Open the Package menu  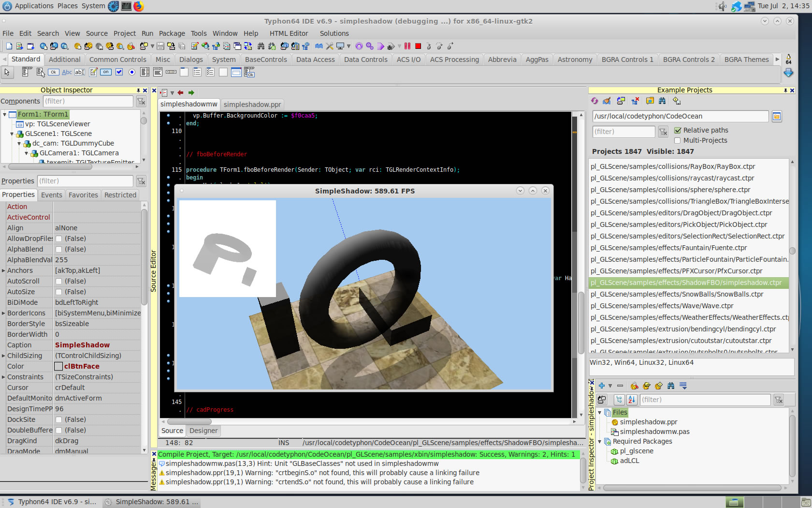[x=172, y=33]
